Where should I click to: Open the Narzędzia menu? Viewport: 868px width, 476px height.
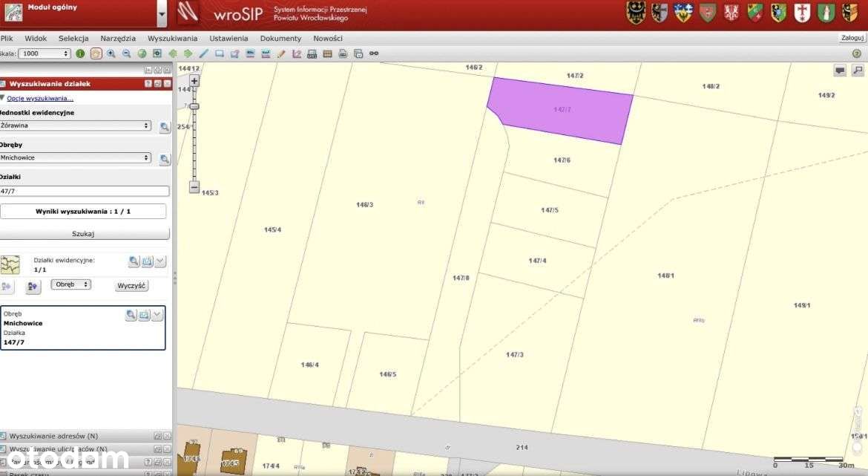coord(118,38)
